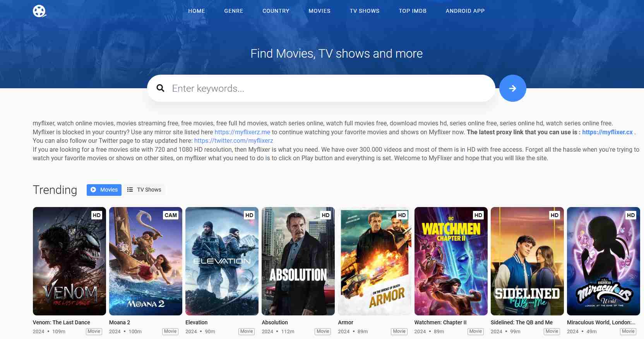Screen dimensions: 644x339
Task: Submit search with the blue arrow button
Action: 512,88
